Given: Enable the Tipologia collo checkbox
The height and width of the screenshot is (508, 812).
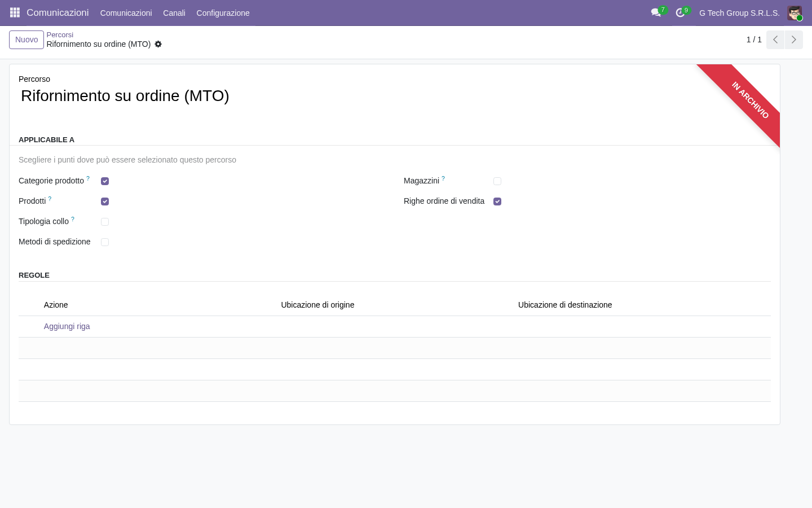Looking at the screenshot, I should pyautogui.click(x=105, y=222).
